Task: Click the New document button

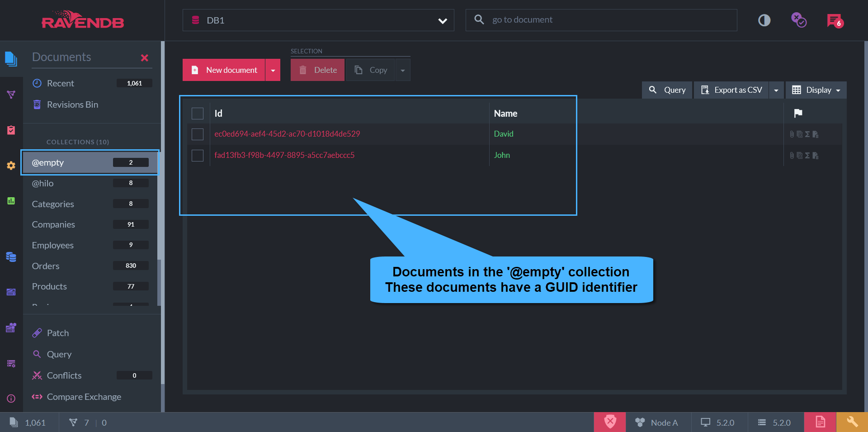Action: tap(224, 70)
